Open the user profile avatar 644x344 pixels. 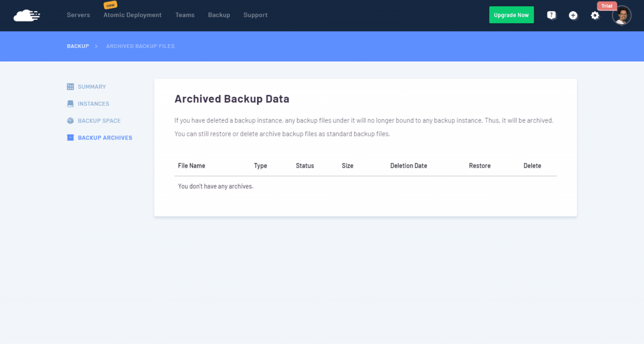click(622, 16)
